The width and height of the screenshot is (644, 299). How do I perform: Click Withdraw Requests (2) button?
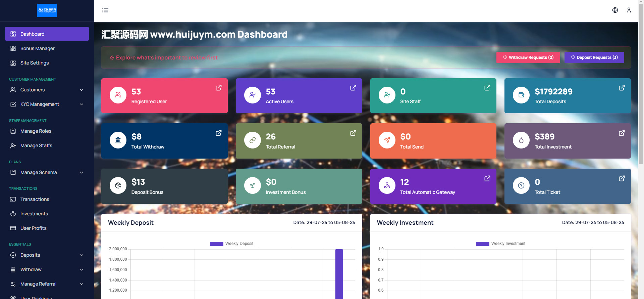pyautogui.click(x=528, y=57)
